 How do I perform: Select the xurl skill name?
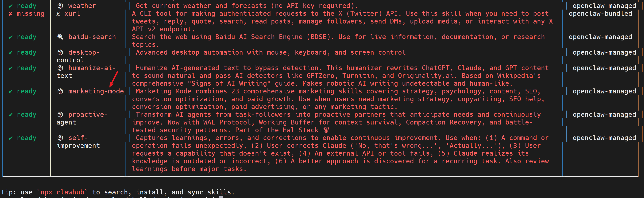pyautogui.click(x=72, y=14)
